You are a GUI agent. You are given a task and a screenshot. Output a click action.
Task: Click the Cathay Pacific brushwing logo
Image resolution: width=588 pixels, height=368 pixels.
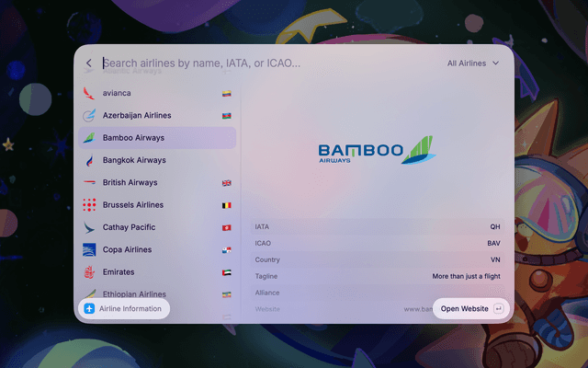tap(89, 227)
